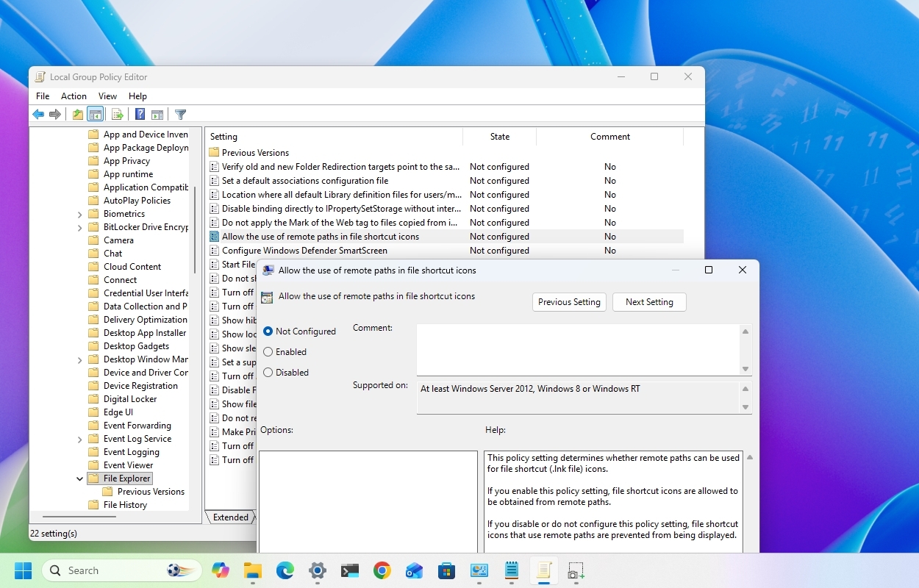Image resolution: width=919 pixels, height=588 pixels.
Task: Open Terminal from the taskbar
Action: [350, 570]
